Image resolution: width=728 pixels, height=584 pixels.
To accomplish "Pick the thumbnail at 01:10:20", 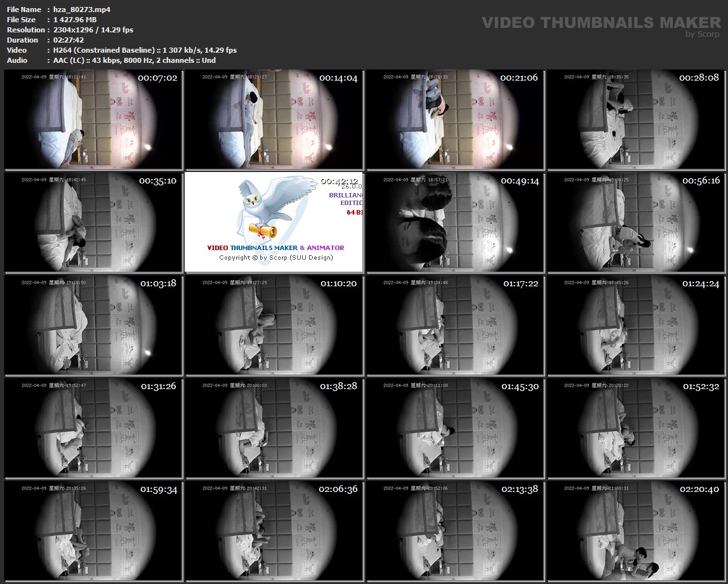I will point(274,326).
